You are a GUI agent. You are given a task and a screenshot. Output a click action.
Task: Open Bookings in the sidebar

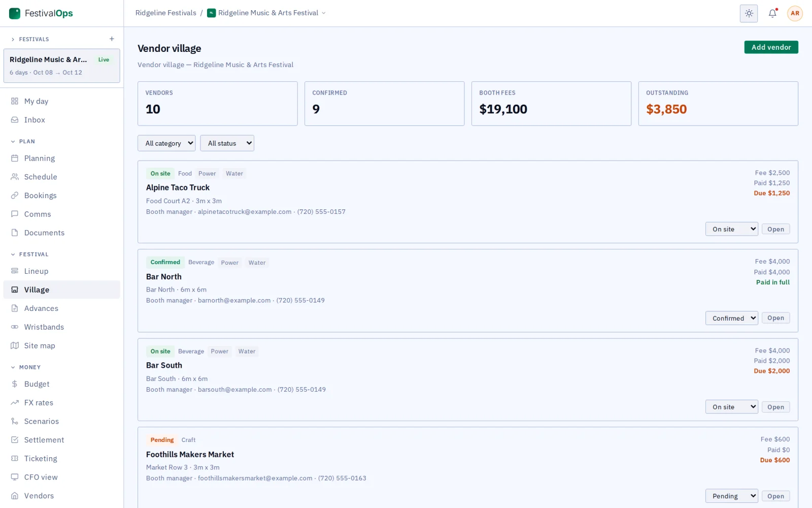(62, 196)
